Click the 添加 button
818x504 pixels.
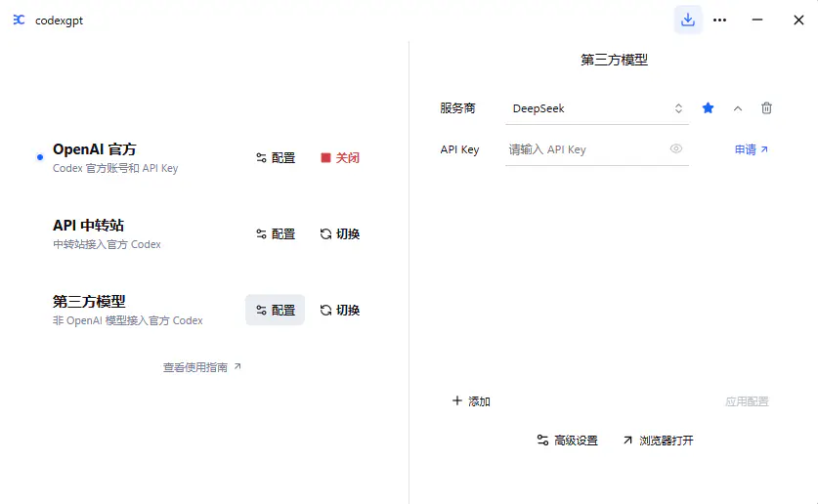(471, 401)
